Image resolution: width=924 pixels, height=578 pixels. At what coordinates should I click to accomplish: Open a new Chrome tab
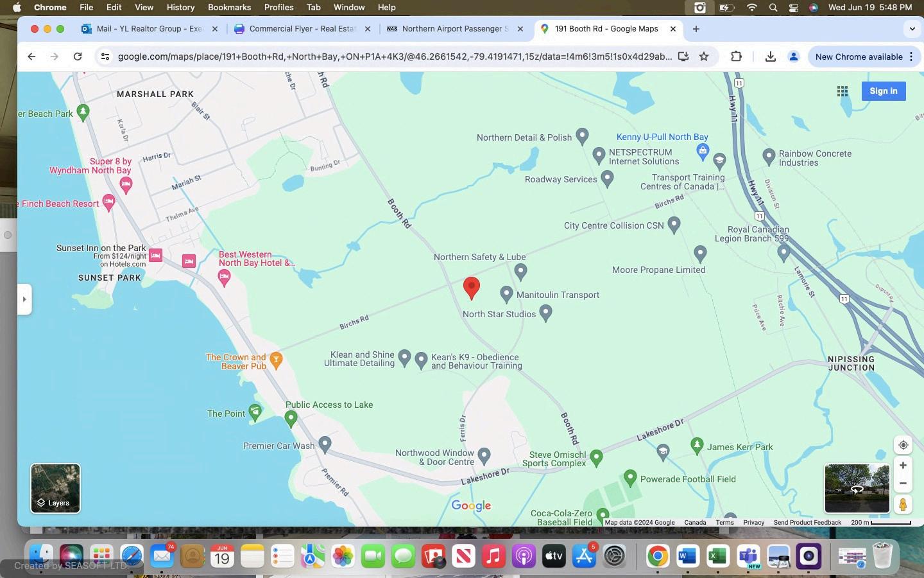[x=696, y=29]
